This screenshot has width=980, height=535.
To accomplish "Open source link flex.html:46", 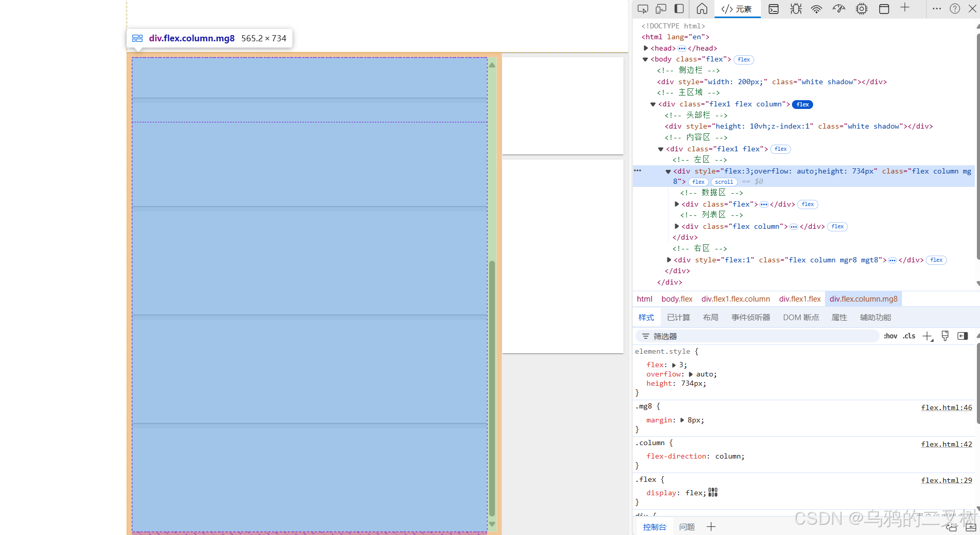I will [x=946, y=407].
